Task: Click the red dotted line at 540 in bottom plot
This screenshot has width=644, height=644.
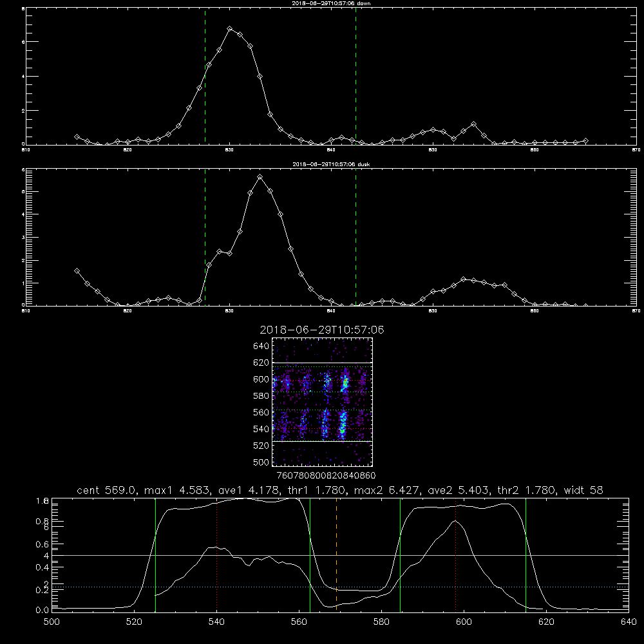Action: coord(217,554)
